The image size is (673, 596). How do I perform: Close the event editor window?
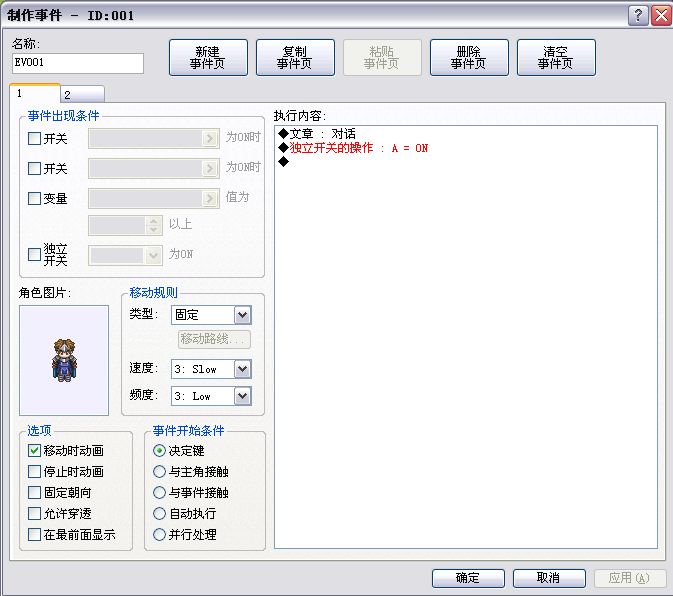[x=661, y=16]
